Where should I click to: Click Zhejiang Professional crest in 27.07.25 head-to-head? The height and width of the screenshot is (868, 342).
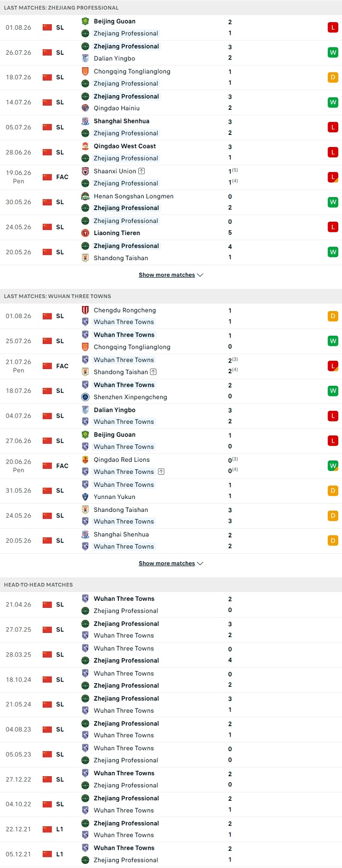click(x=85, y=624)
